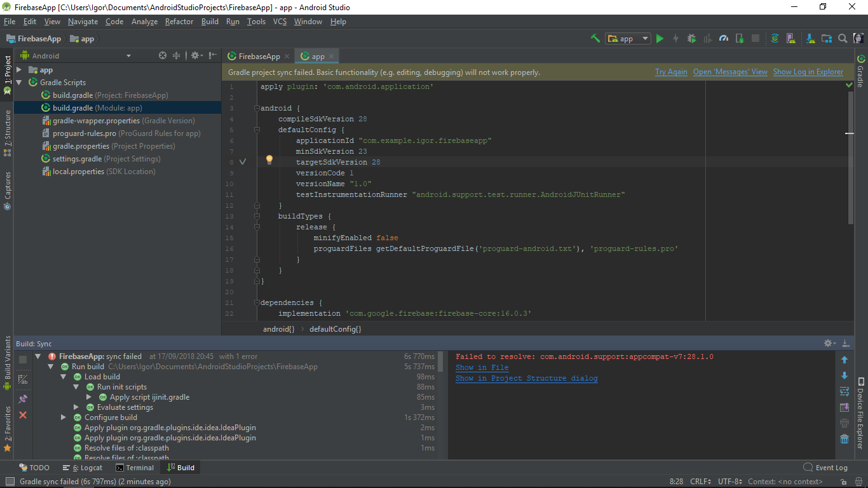The height and width of the screenshot is (488, 868).
Task: Click the UTF-8 encoding selector in status bar
Action: [730, 482]
